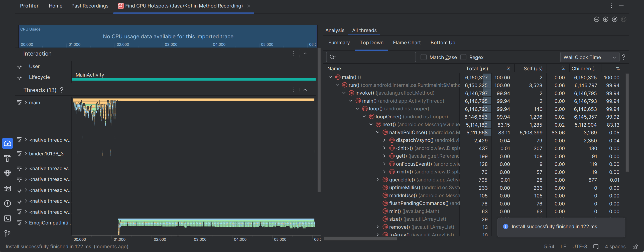Select the All threads tab
Viewport: 644px width, 252px height.
(364, 30)
